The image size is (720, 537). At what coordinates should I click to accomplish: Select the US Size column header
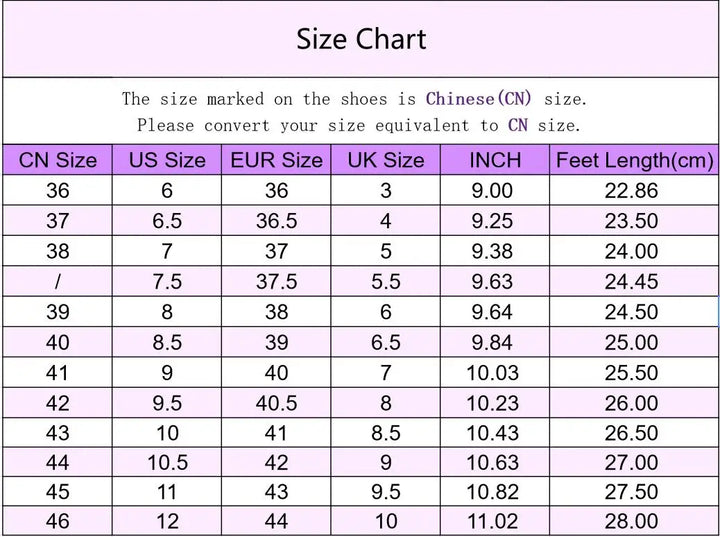click(x=167, y=160)
